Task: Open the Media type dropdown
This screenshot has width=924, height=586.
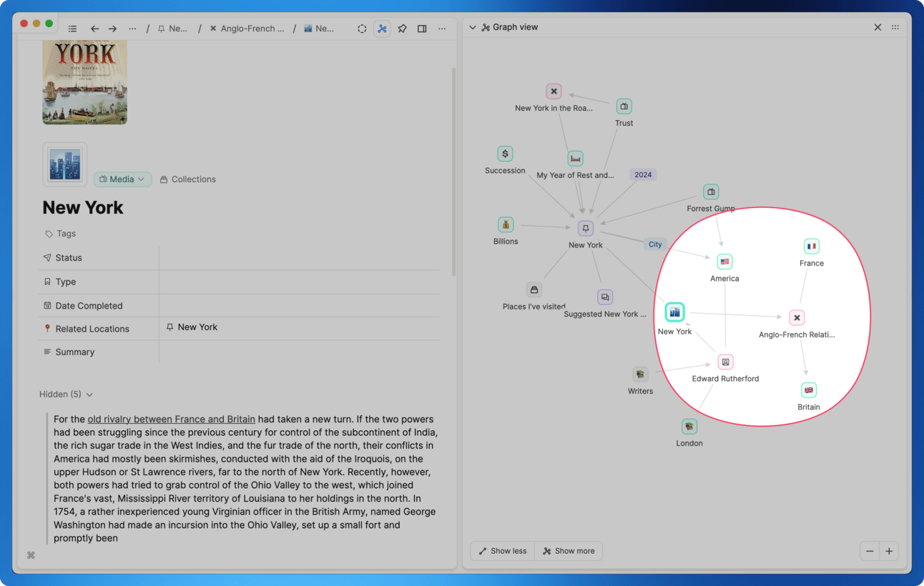Action: coord(122,179)
